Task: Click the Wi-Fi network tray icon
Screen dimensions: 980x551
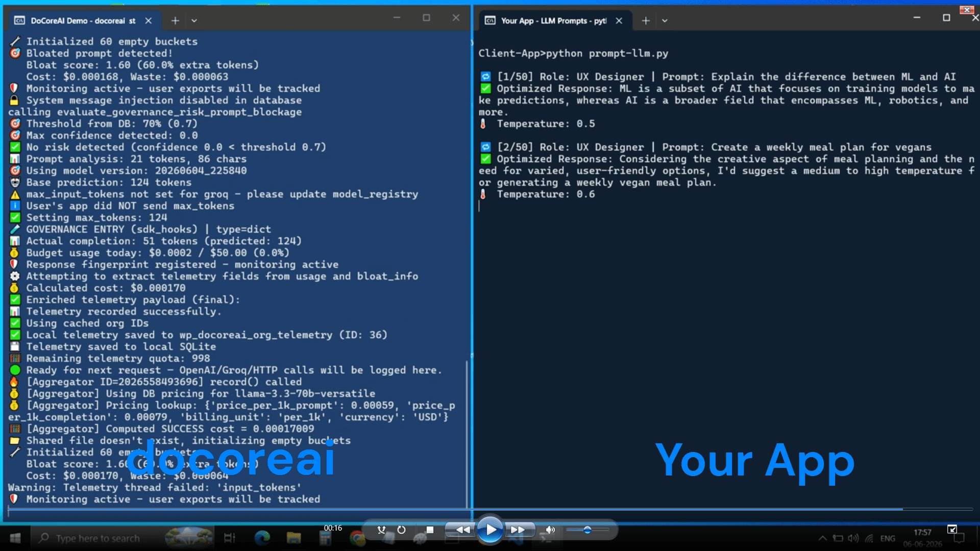Action: pyautogui.click(x=869, y=538)
